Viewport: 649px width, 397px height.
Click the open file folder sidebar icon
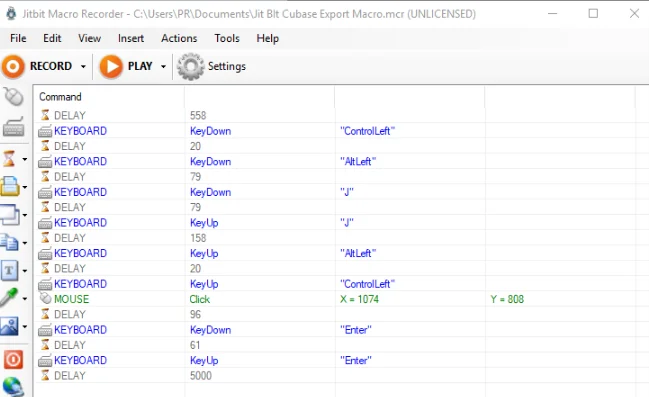(10, 186)
